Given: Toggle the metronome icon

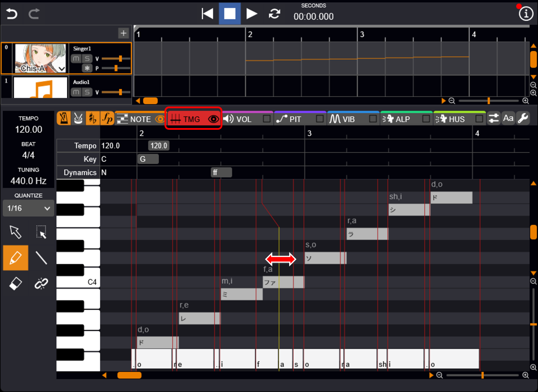Looking at the screenshot, I should [x=63, y=119].
